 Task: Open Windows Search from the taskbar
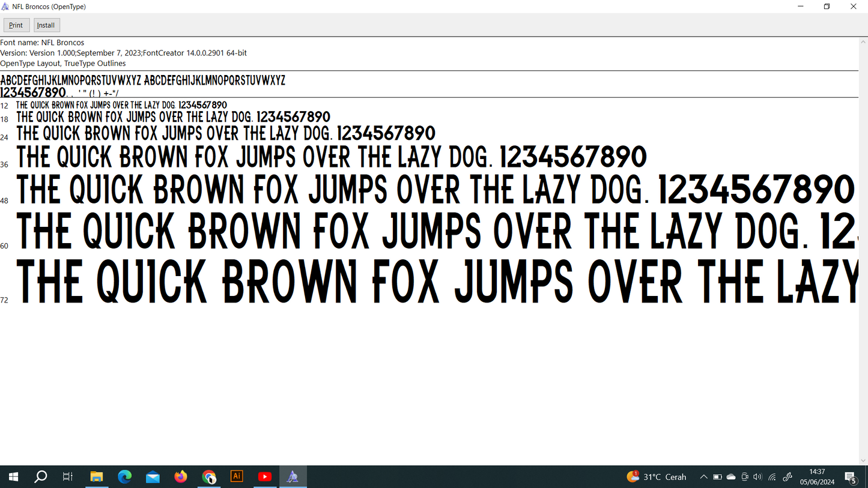pos(41,477)
